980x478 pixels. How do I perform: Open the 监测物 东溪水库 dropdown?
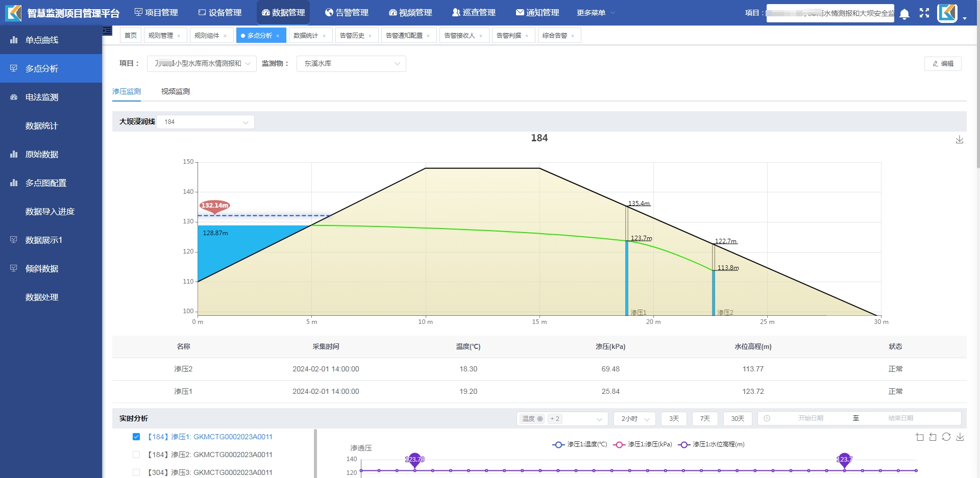tap(351, 64)
